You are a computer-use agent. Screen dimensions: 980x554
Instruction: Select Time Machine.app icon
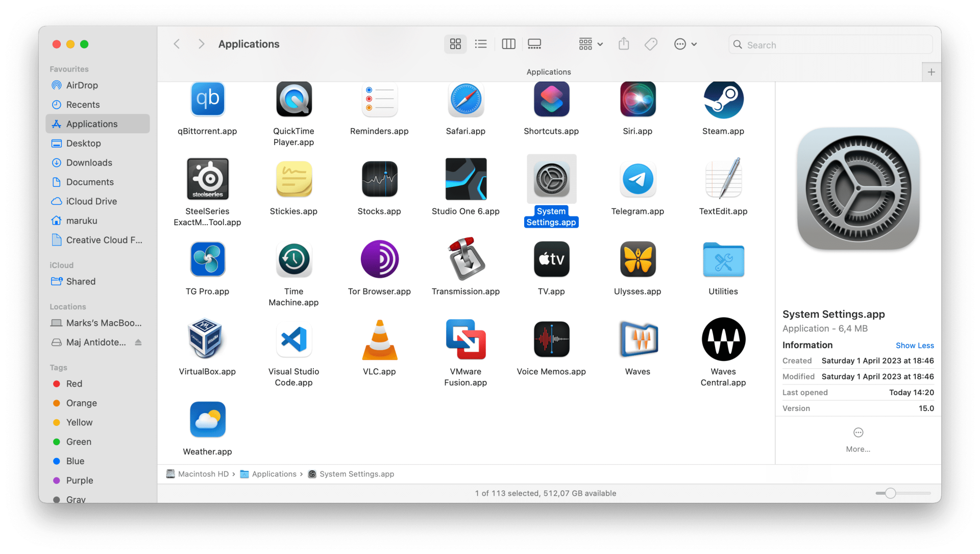[293, 259]
